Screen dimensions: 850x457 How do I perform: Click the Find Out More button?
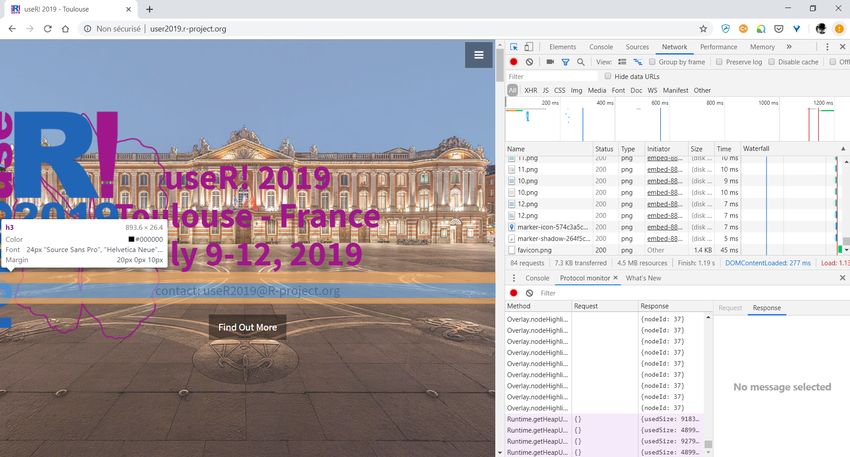point(247,327)
